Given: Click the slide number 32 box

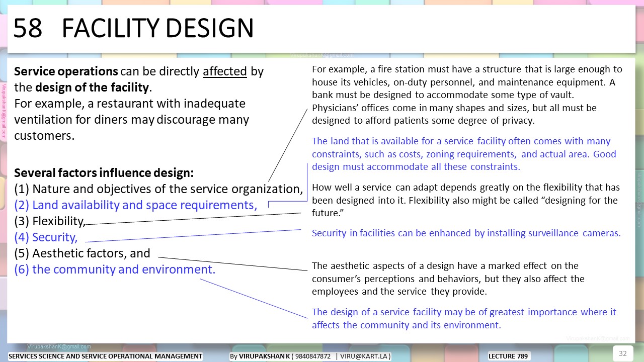Looking at the screenshot, I should tap(623, 353).
